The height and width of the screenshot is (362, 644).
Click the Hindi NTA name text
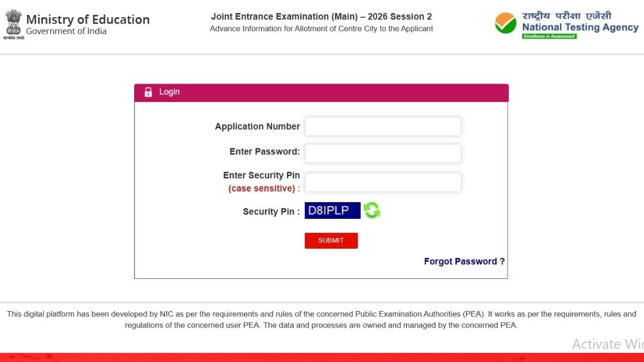pyautogui.click(x=567, y=16)
